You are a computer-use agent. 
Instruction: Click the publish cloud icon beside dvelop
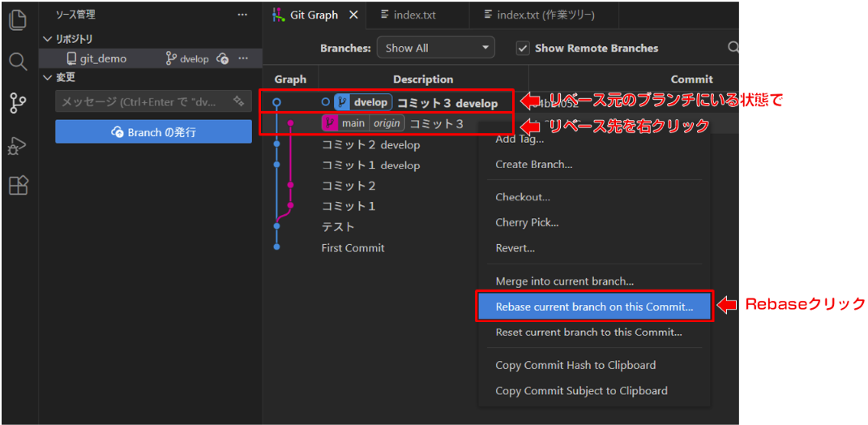tap(223, 58)
